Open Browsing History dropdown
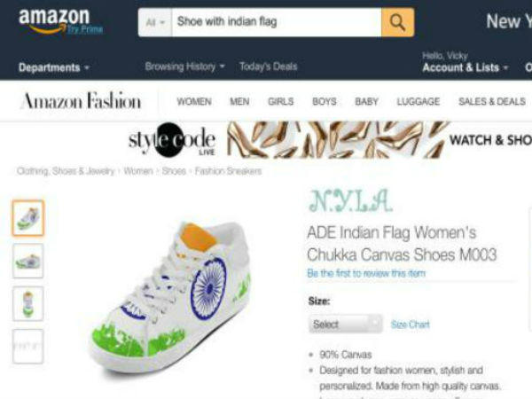Screen dimensions: 532x399 click(185, 66)
